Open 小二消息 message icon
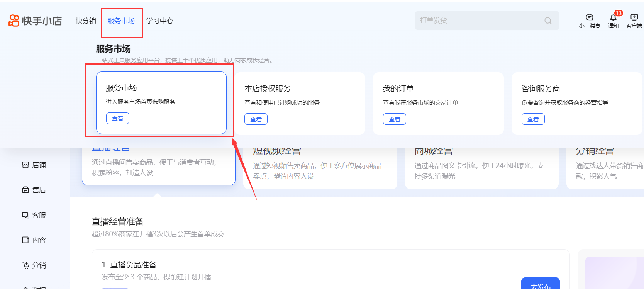644x289 pixels. pyautogui.click(x=589, y=17)
